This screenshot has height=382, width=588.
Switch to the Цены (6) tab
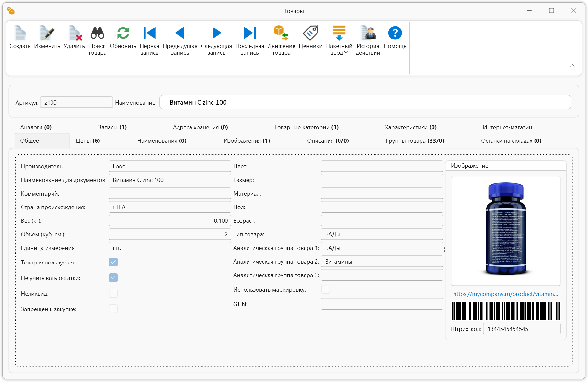88,141
